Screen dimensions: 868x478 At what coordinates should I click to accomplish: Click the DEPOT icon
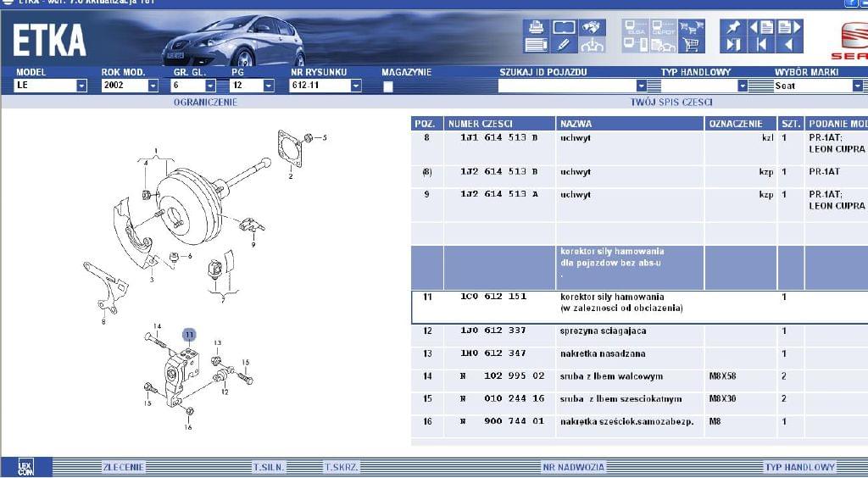tap(663, 28)
